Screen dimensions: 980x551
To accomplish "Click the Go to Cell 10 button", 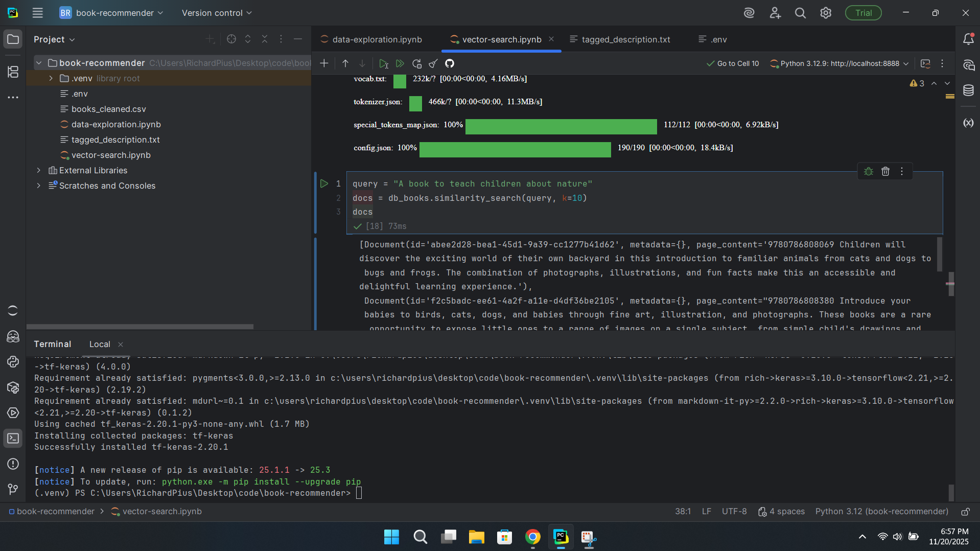I will pos(733,63).
